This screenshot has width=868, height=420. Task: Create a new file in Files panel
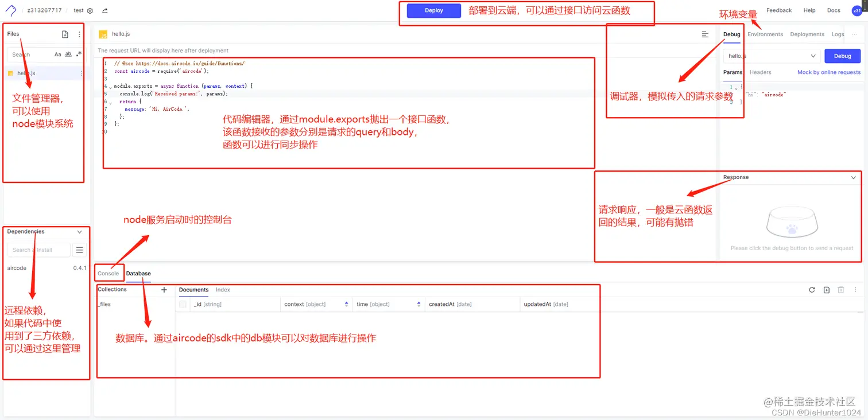click(65, 34)
